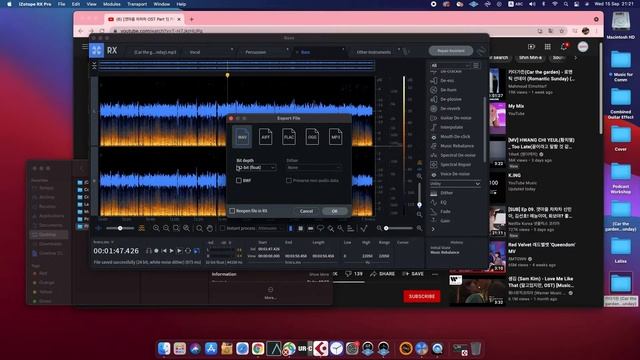Click SAVE under the YouTube video
Image resolution: width=640 pixels, height=360 pixels.
[413, 274]
